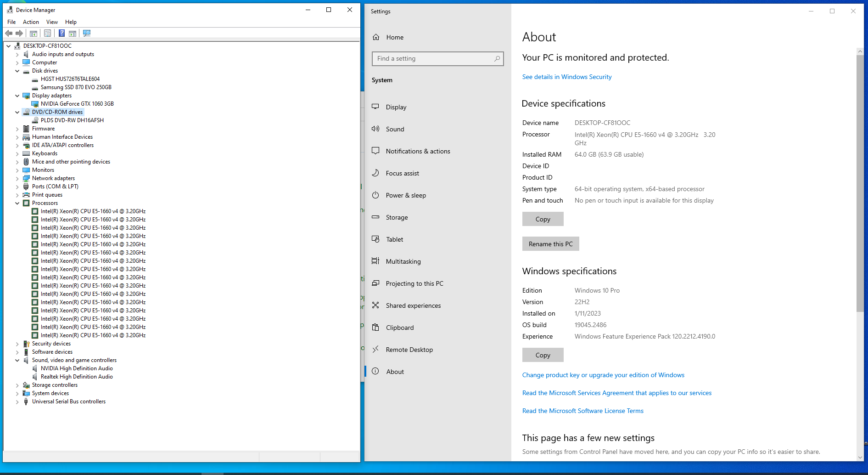Image resolution: width=868 pixels, height=475 pixels.
Task: Select the Firmware device category
Action: pyautogui.click(x=43, y=129)
